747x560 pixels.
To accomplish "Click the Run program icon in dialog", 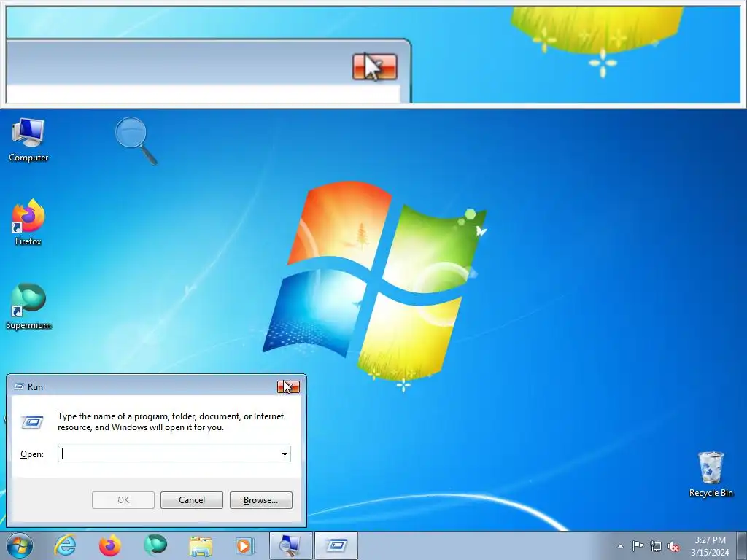I will click(32, 422).
